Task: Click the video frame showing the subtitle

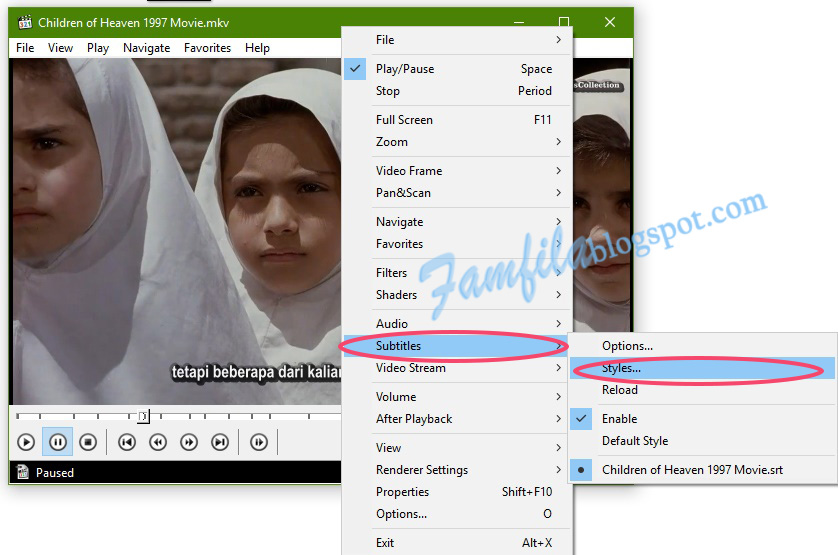Action: point(175,231)
